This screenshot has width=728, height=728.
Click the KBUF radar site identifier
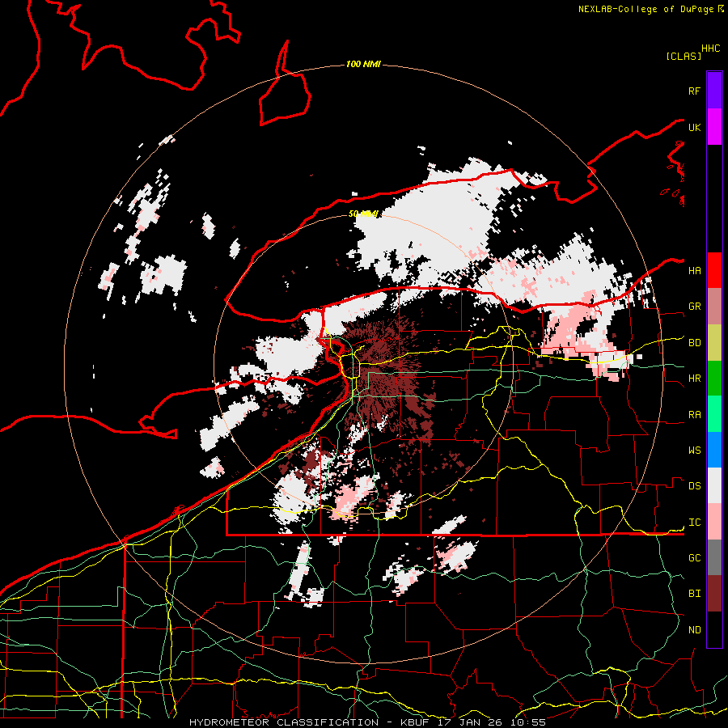tap(417, 722)
